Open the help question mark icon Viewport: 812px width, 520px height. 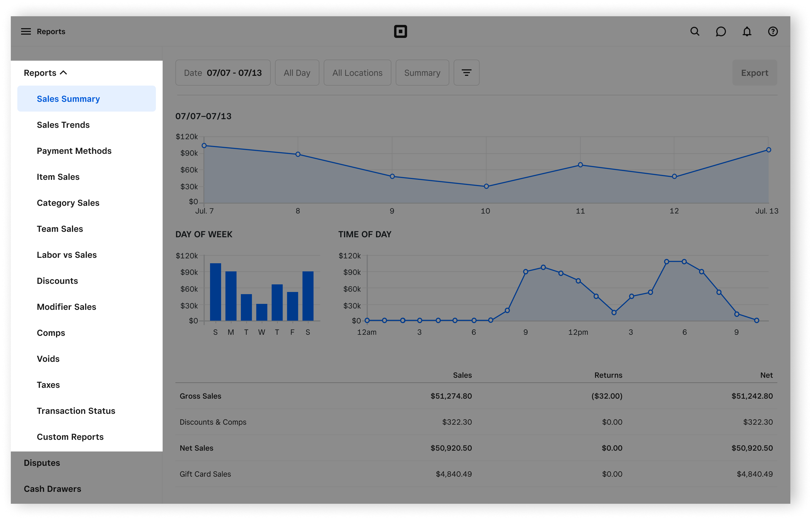[x=773, y=31]
